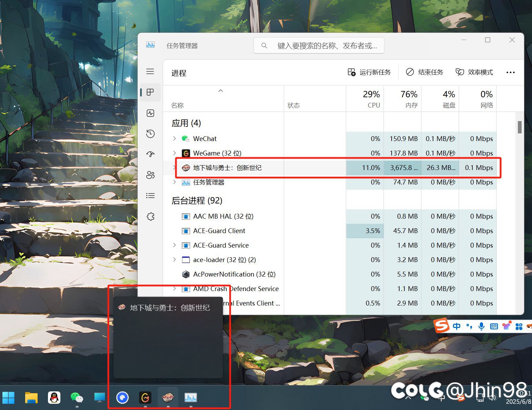This screenshot has width=532, height=410.
Task: Click the 应用 (4) group heading
Action: pyautogui.click(x=186, y=123)
